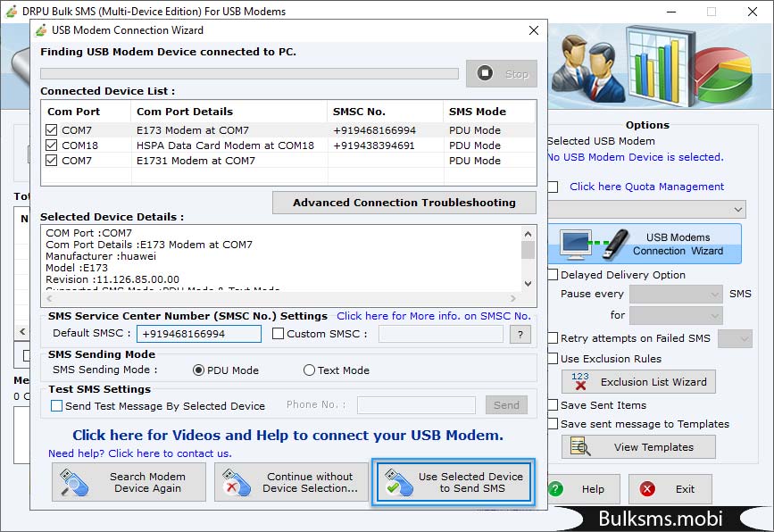The height and width of the screenshot is (532, 774).
Task: Tick the Quota Management checkbox
Action: pos(553,187)
